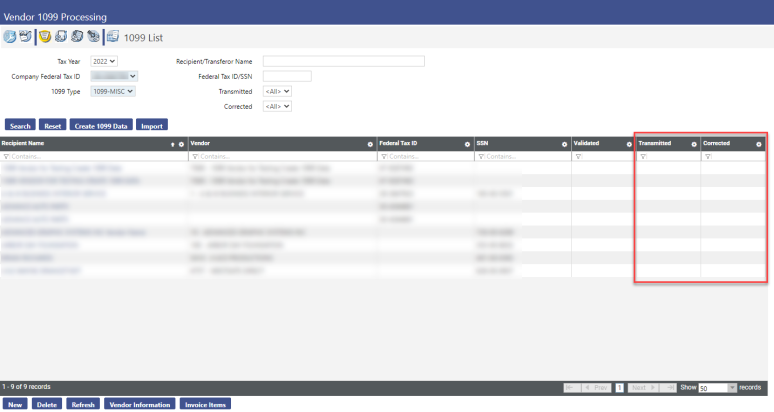
Task: Click the Federal Tax ID/SSN input field
Action: [x=286, y=76]
